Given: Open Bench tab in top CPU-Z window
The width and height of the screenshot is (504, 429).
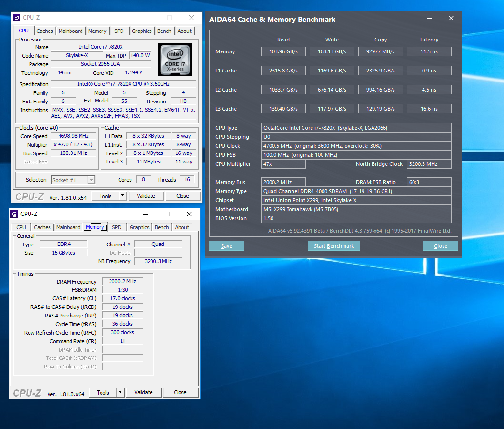Looking at the screenshot, I should [164, 31].
